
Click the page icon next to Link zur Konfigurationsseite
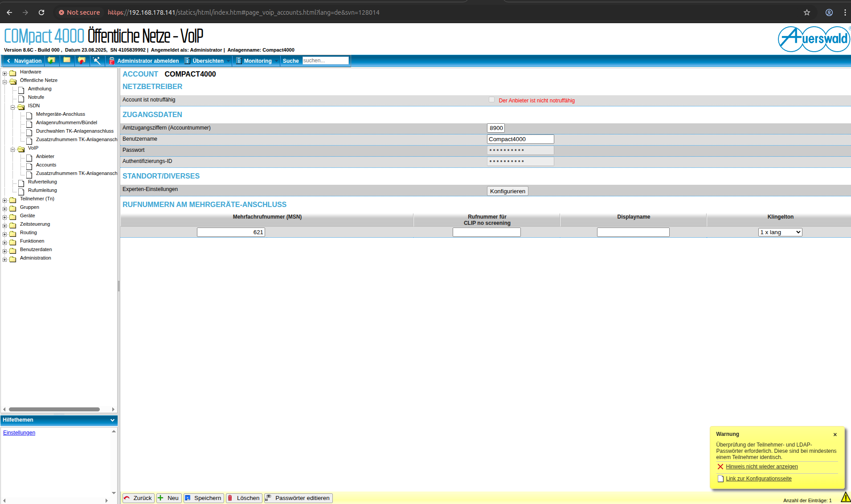tap(720, 479)
